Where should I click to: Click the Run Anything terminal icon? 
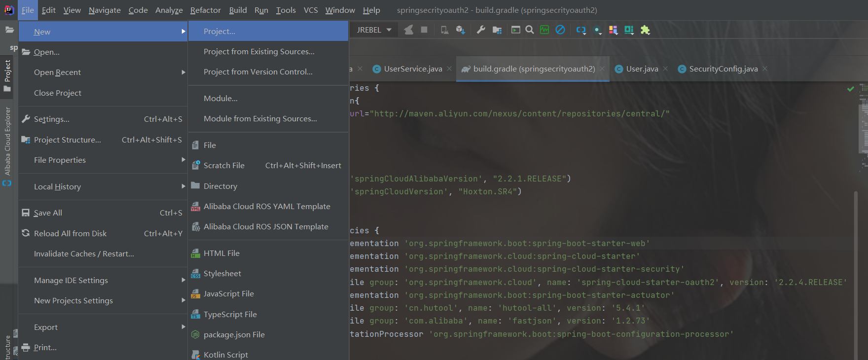[x=515, y=30]
